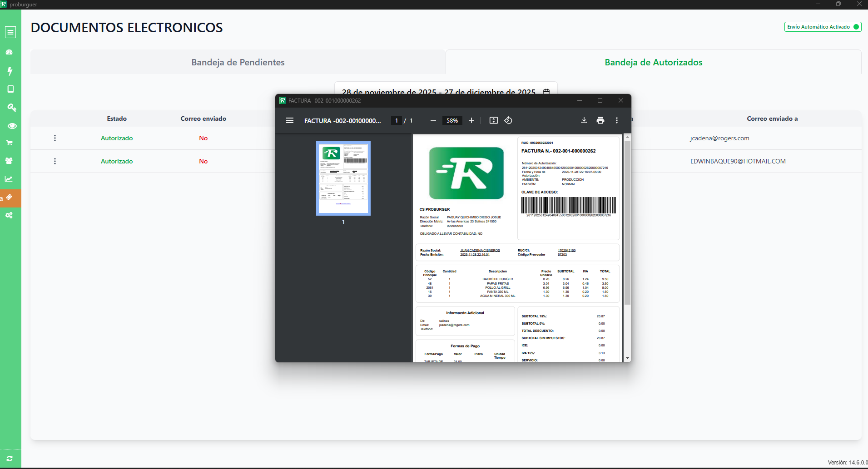Image resolution: width=868 pixels, height=469 pixels.
Task: Open the shopping cart sidebar icon
Action: (10, 143)
